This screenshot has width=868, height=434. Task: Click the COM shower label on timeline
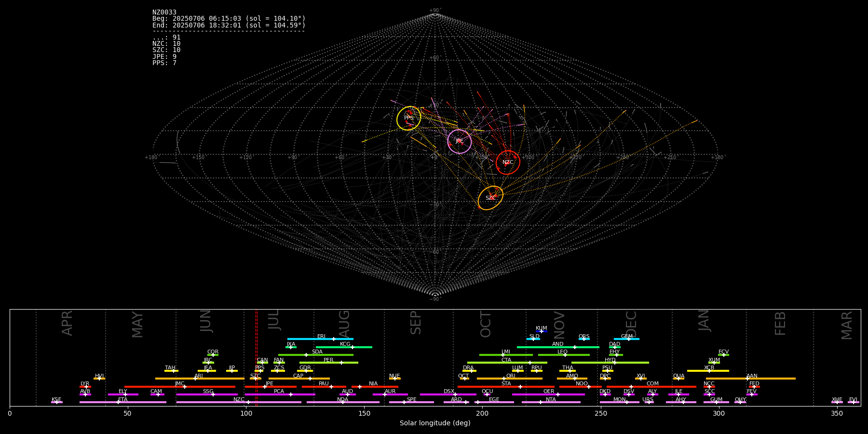[x=652, y=384]
